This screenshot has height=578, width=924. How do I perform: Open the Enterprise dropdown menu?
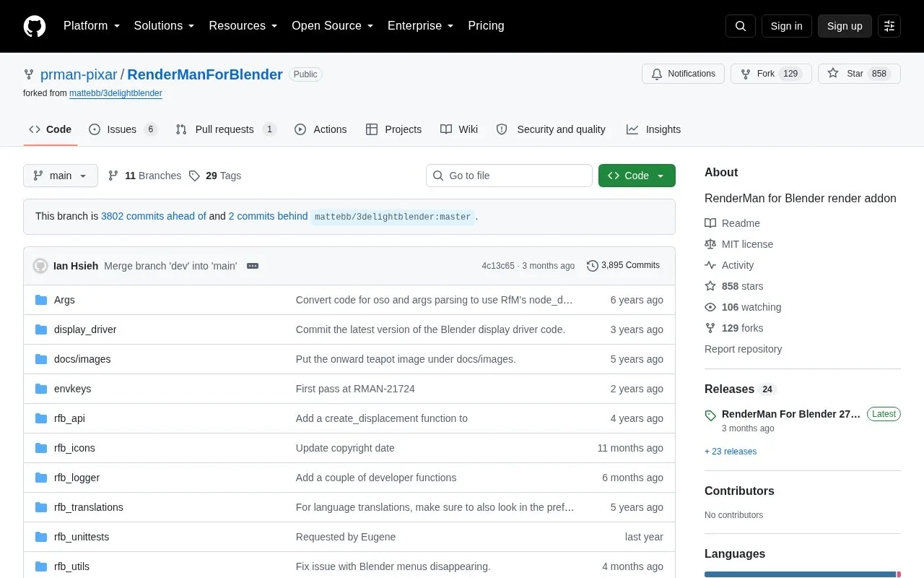421,26
